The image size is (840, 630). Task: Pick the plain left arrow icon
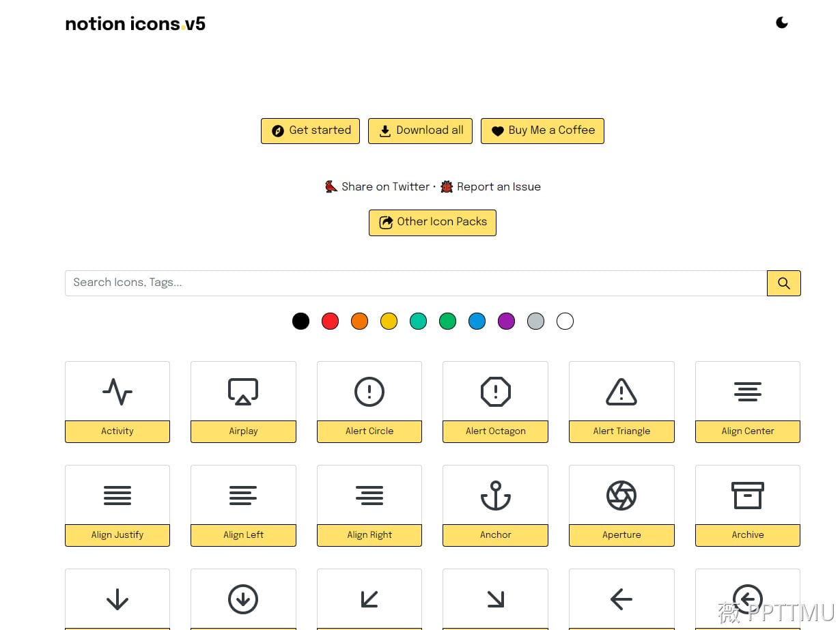click(621, 599)
